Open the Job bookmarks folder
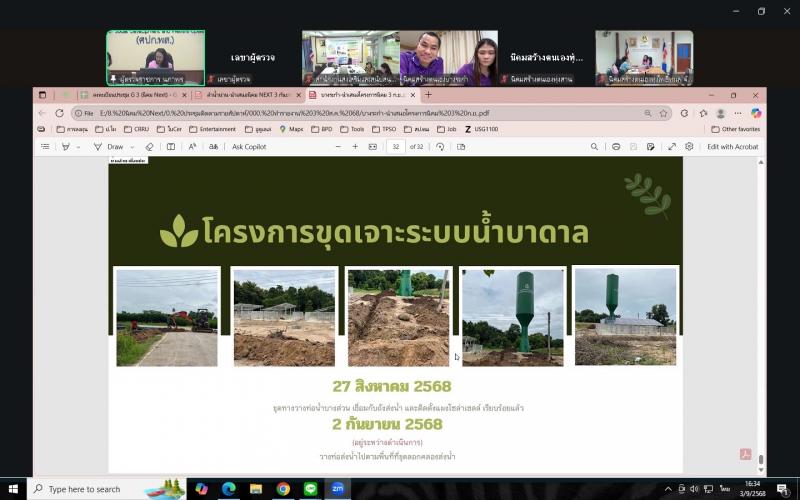Viewport: 800px width, 500px height. pyautogui.click(x=447, y=130)
